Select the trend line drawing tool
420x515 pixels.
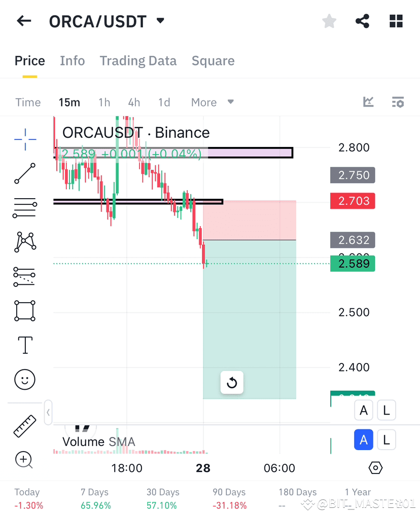coord(24,173)
